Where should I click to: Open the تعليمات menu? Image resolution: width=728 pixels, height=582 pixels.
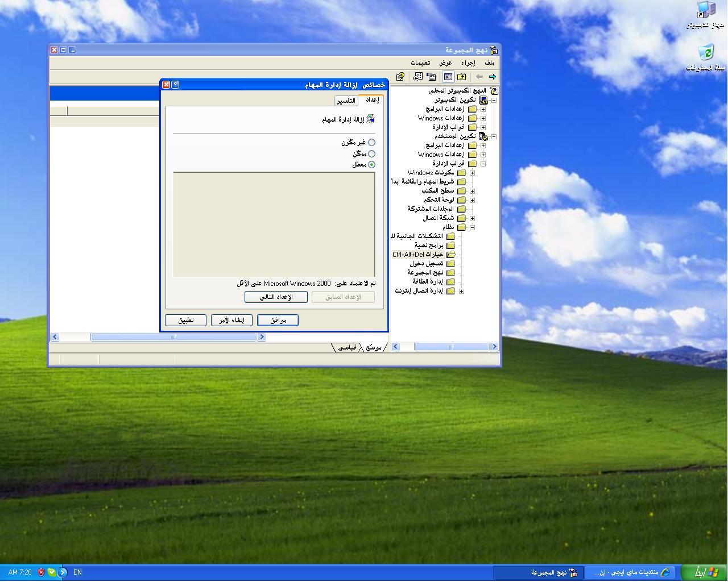point(420,63)
